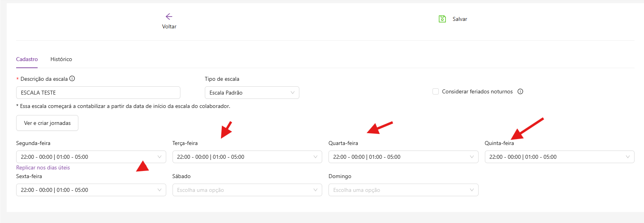Click the Descrição da escala input field
The image size is (644, 223).
pos(98,93)
